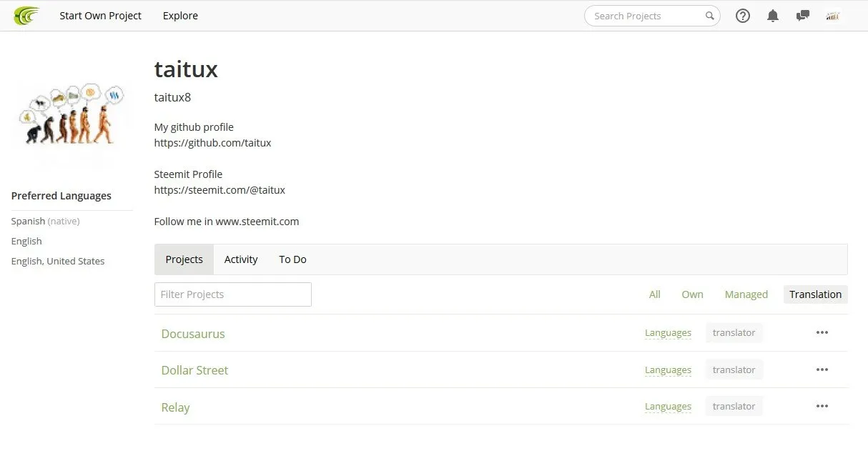Viewport: 868px width, 476px height.
Task: Switch to the To Do tab
Action: tap(292, 259)
